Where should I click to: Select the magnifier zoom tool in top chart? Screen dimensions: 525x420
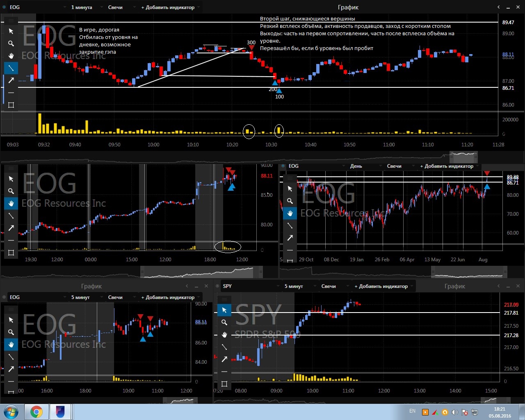click(11, 43)
